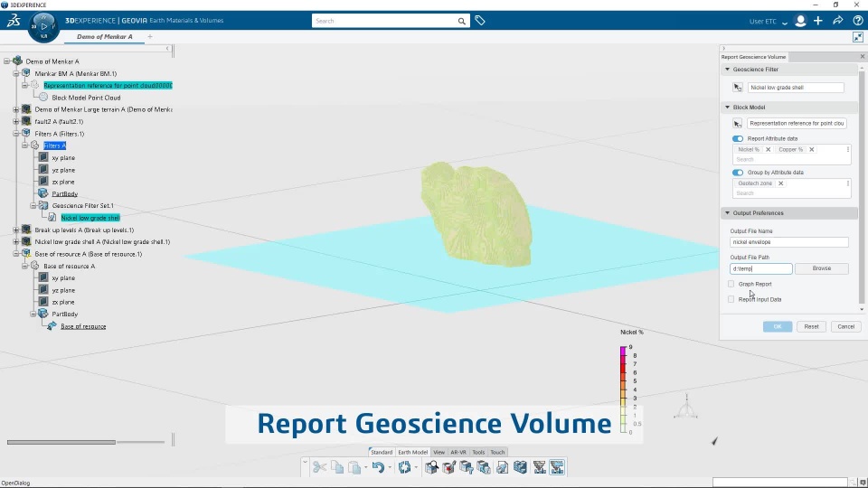Viewport: 868px width, 488px height.
Task: Click the 3DS logo icon
Action: [14, 21]
